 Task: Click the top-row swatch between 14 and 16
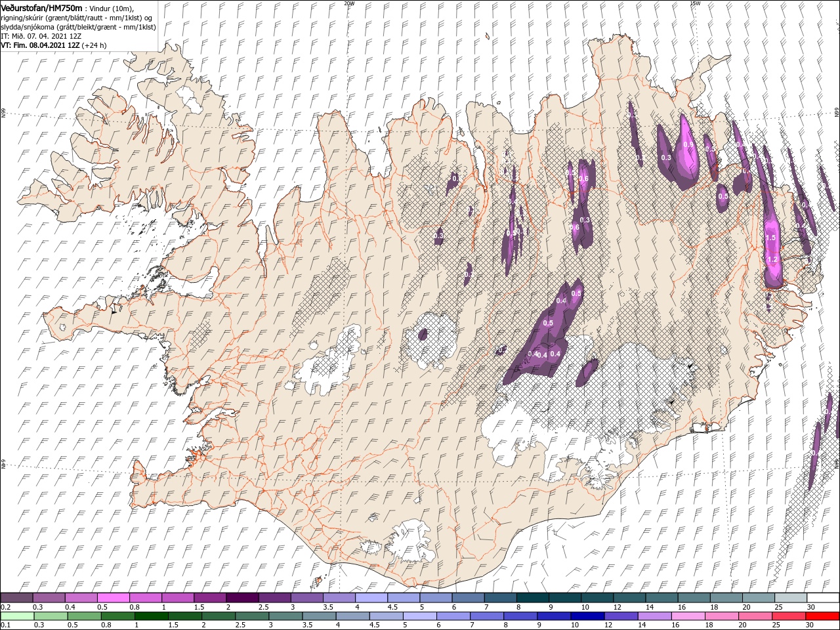pos(662,598)
